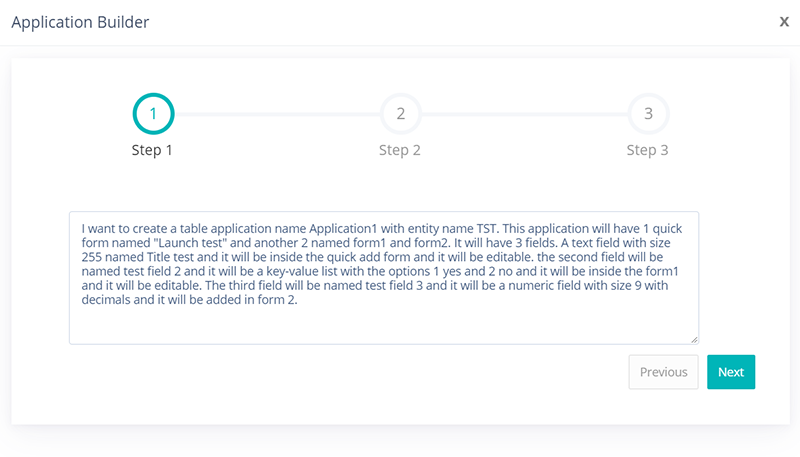
Task: Close the Application Builder dialog
Action: point(784,21)
